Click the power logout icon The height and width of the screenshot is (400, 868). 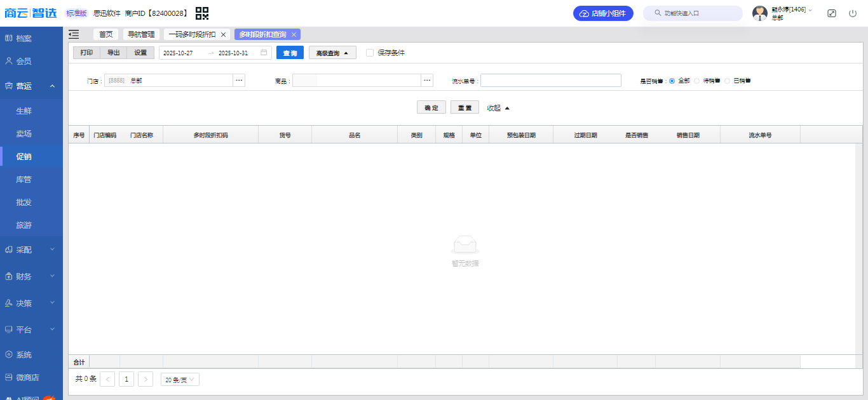pos(853,13)
